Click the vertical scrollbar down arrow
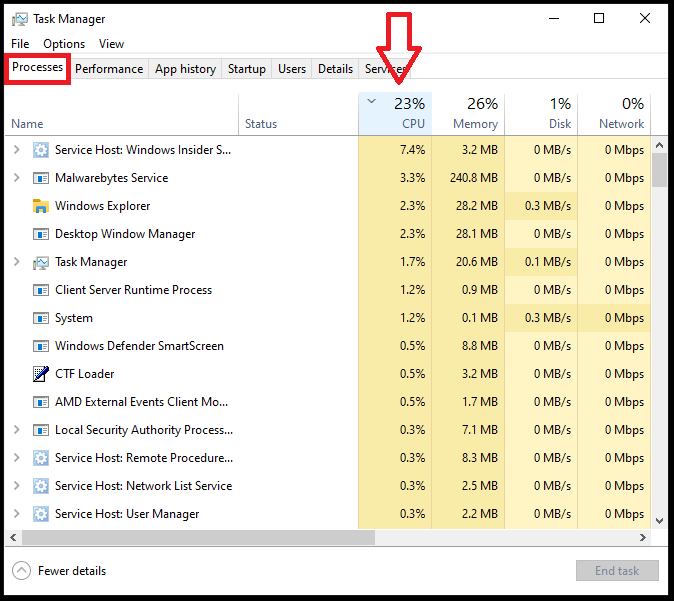Image resolution: width=674 pixels, height=601 pixels. (x=659, y=521)
